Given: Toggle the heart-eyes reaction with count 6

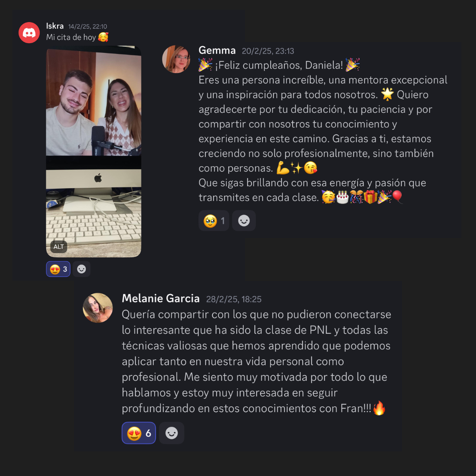Looking at the screenshot, I should [x=139, y=433].
